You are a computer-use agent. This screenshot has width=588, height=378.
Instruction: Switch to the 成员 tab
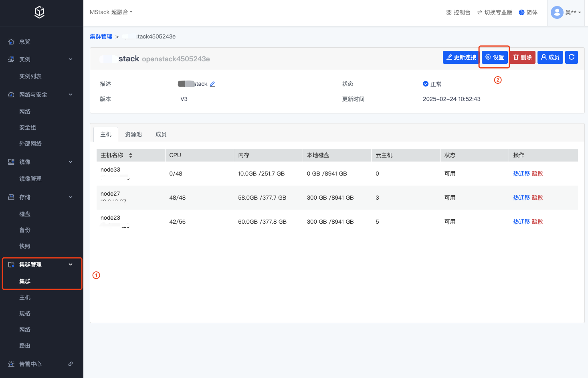pos(161,134)
